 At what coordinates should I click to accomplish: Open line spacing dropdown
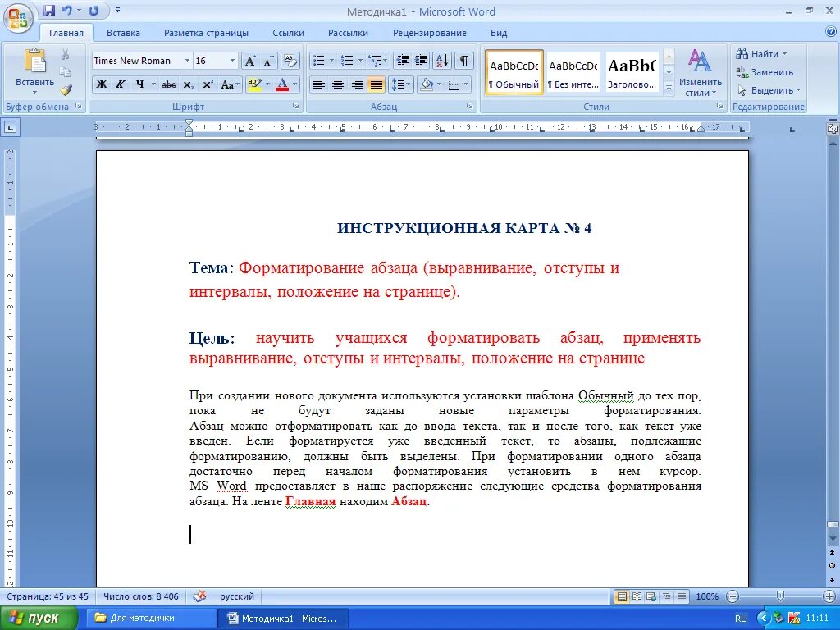click(400, 84)
